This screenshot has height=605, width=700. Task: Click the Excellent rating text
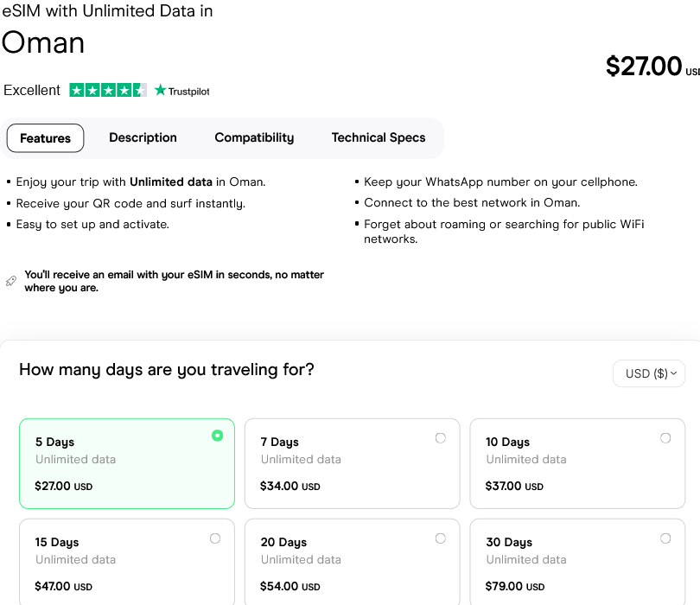pyautogui.click(x=32, y=90)
